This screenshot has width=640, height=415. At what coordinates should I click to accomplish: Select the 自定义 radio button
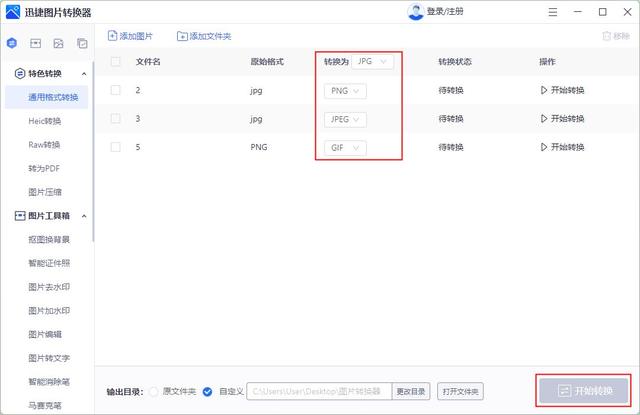[x=207, y=392]
